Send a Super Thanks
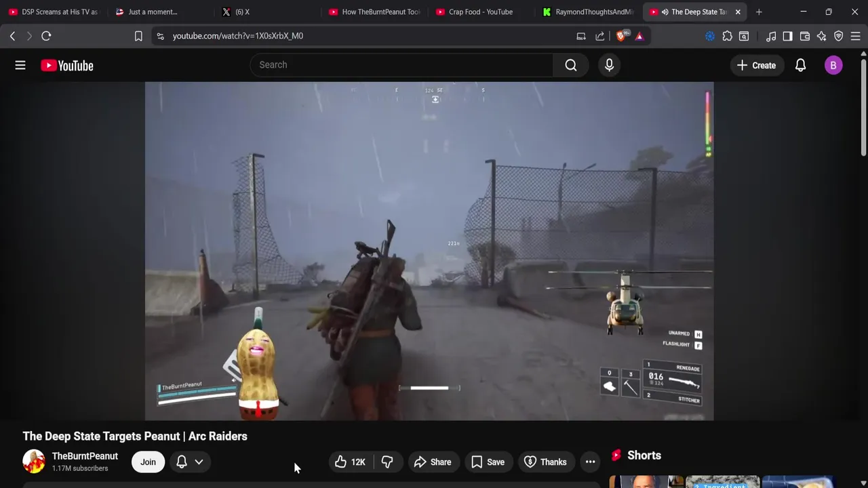This screenshot has height=488, width=868. 547,462
